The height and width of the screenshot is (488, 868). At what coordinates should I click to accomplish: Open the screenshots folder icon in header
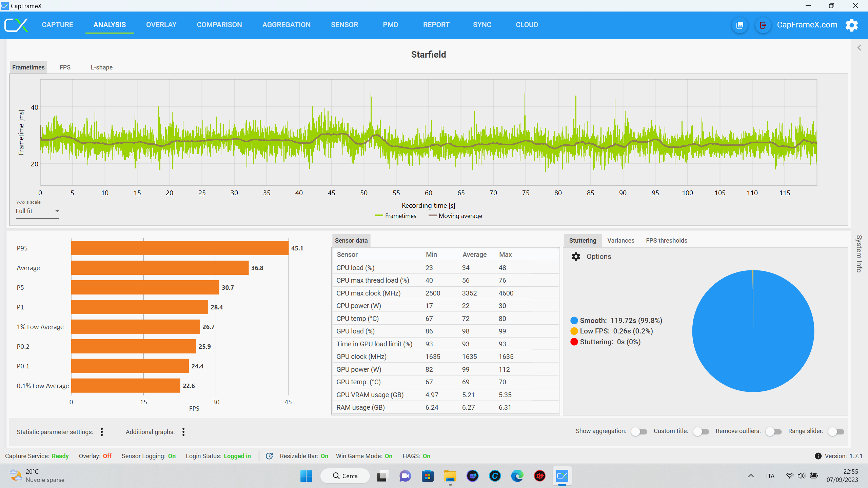tap(740, 25)
